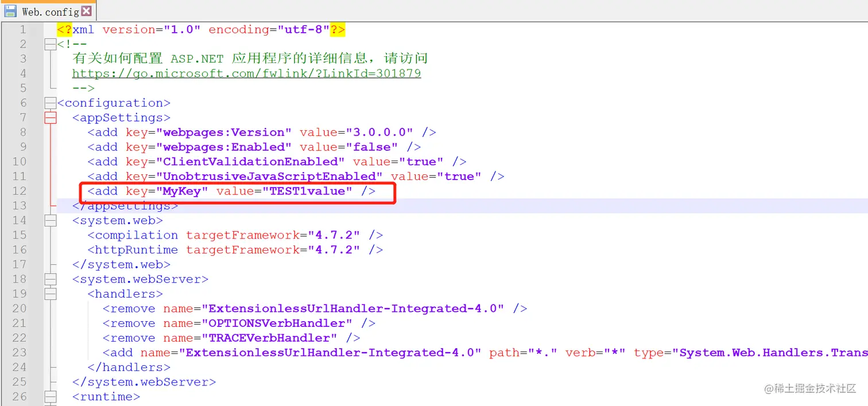
Task: Click the version "1.0" value in the XML declaration
Action: tap(181, 29)
